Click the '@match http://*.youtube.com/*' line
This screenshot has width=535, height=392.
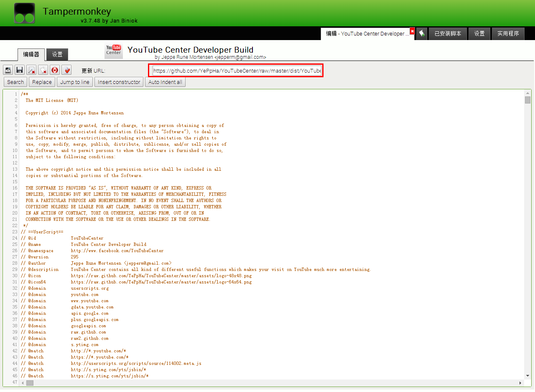click(x=73, y=351)
